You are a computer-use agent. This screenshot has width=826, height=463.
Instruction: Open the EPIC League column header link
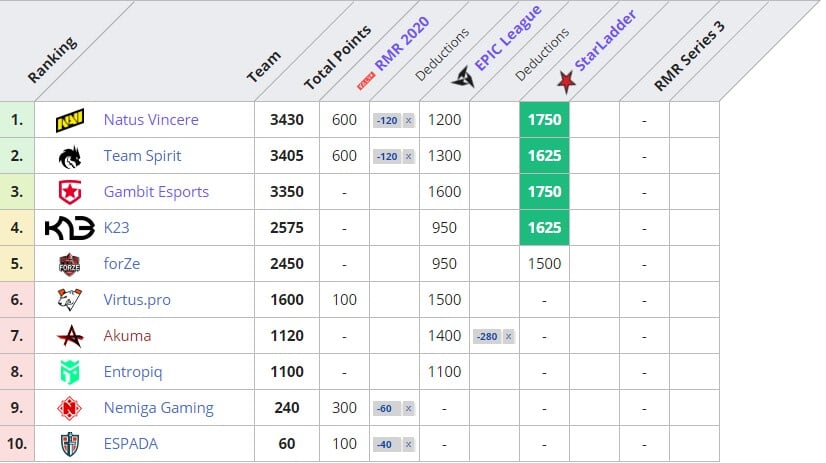pyautogui.click(x=508, y=37)
